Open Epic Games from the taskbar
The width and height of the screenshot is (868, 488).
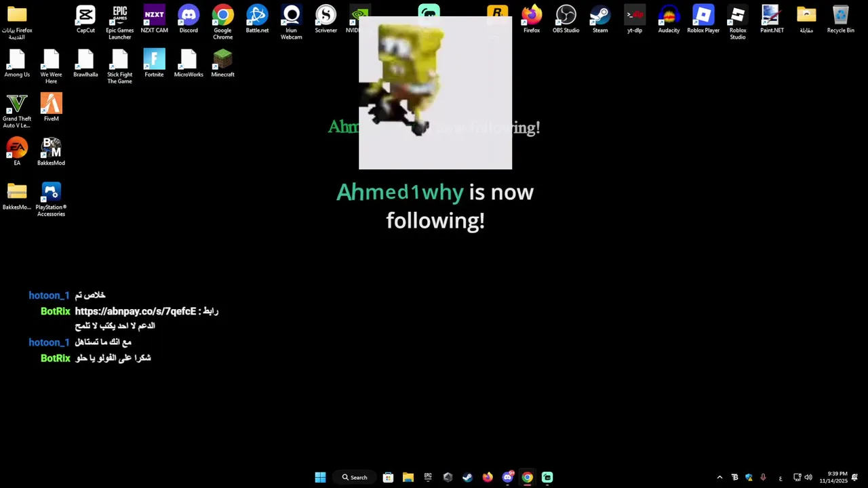tap(428, 477)
